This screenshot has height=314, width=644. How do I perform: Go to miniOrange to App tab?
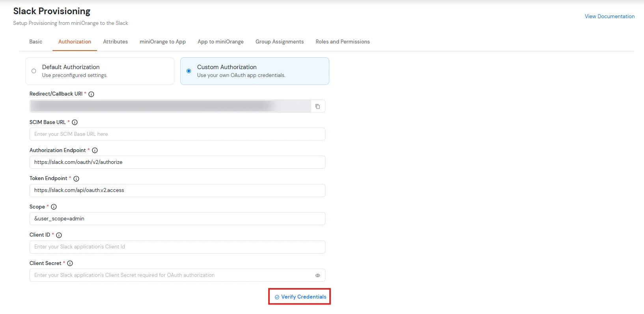[162, 41]
